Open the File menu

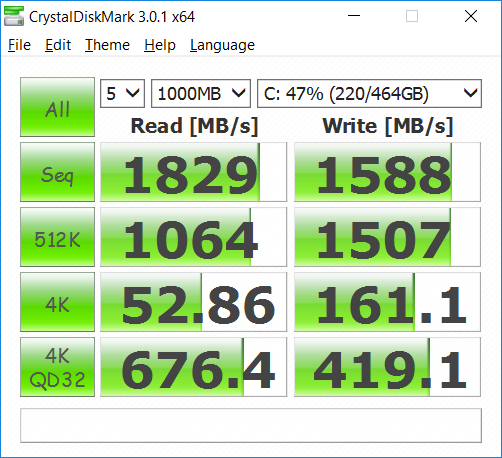[x=19, y=45]
